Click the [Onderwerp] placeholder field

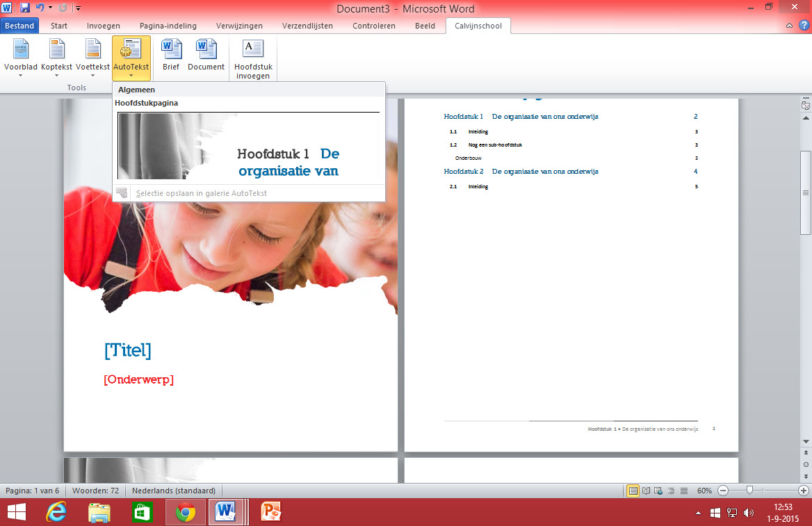pos(139,379)
